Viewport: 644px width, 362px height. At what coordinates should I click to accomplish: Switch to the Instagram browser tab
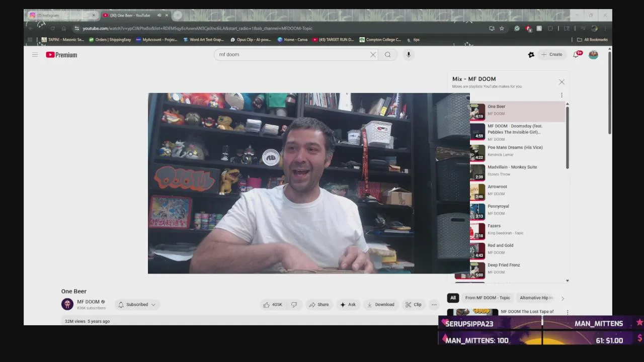click(x=60, y=15)
